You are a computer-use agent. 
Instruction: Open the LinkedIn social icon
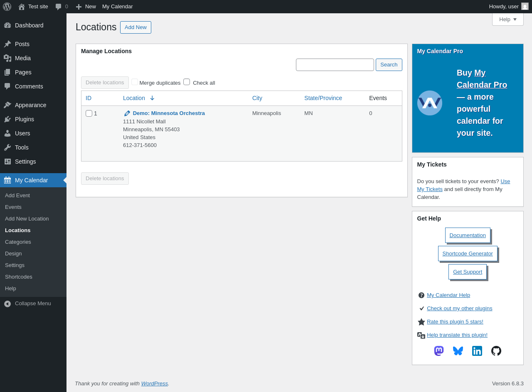[477, 351]
